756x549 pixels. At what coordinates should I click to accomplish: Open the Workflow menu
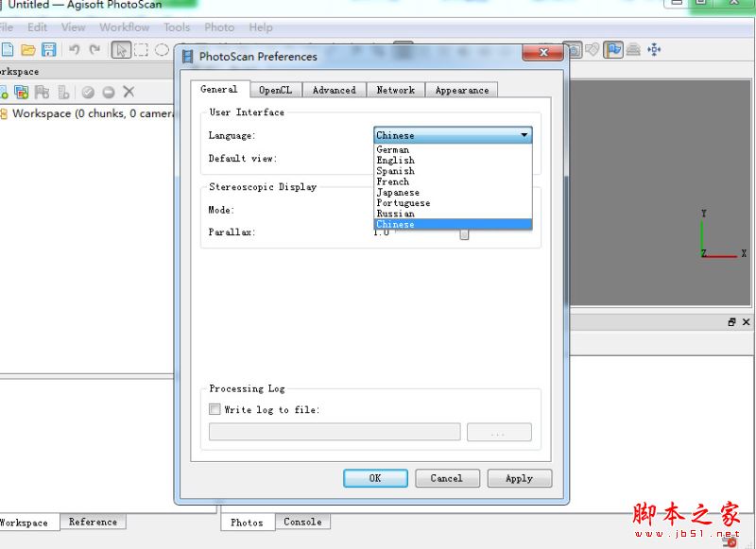pyautogui.click(x=124, y=27)
